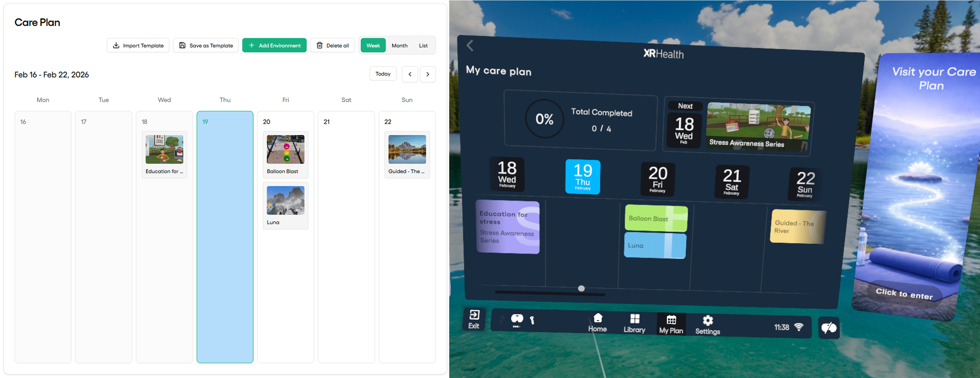Click the green Add Environment button
This screenshot has width=980, height=378.
[274, 45]
